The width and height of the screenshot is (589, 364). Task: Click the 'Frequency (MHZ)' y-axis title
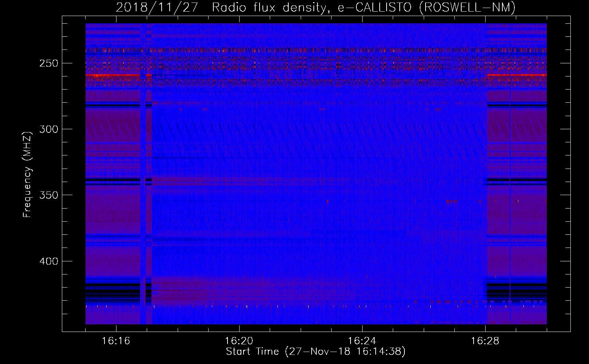[27, 174]
